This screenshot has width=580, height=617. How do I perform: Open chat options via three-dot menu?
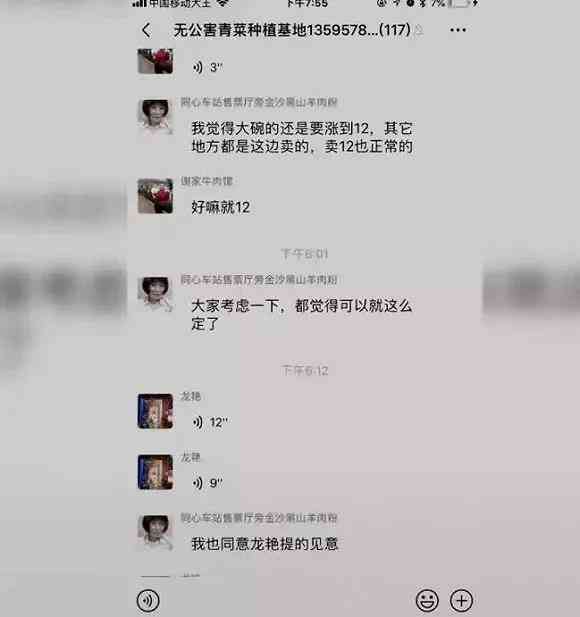point(458,30)
